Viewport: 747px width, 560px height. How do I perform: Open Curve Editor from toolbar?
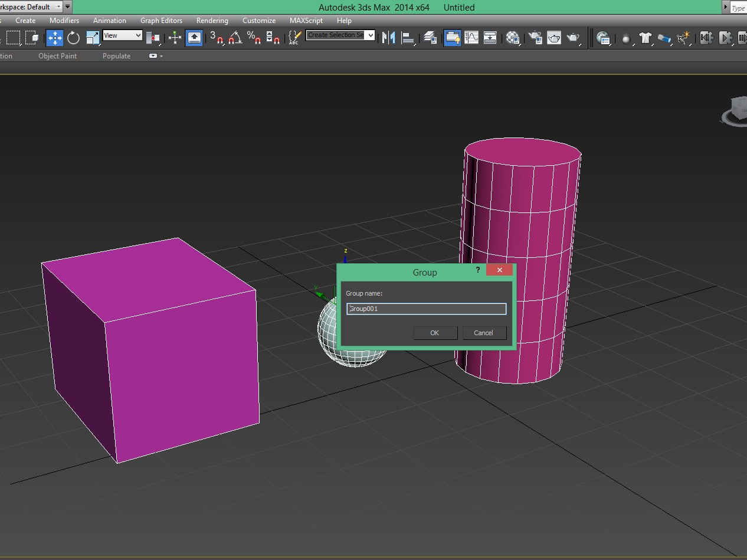(x=471, y=38)
